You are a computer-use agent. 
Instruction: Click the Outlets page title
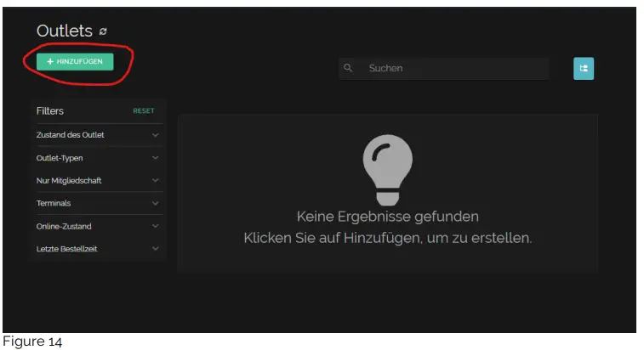tap(65, 31)
